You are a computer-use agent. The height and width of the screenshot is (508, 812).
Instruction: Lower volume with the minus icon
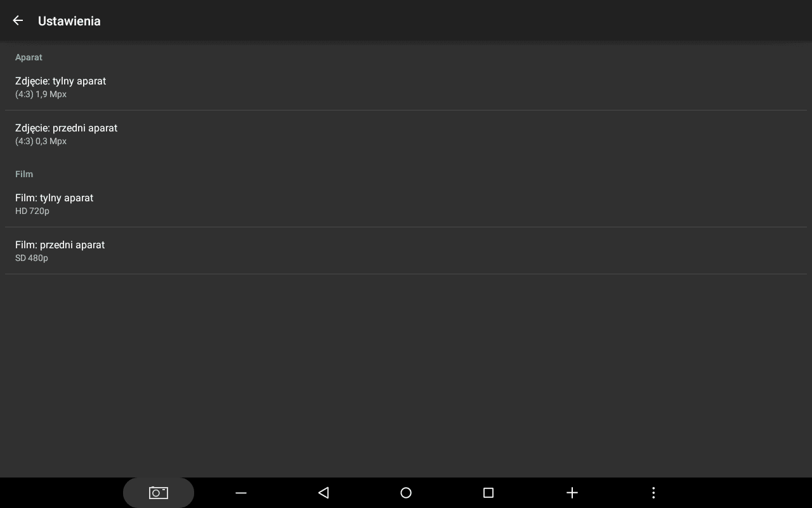(x=241, y=493)
